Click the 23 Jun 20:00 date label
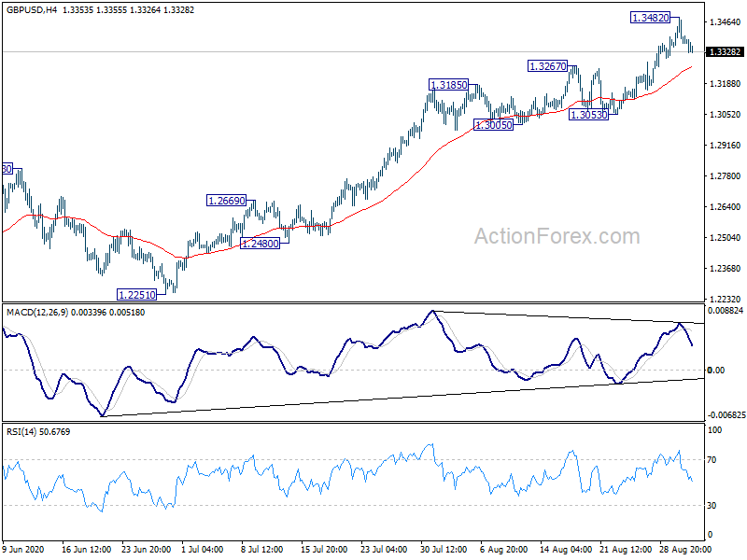 (x=147, y=549)
